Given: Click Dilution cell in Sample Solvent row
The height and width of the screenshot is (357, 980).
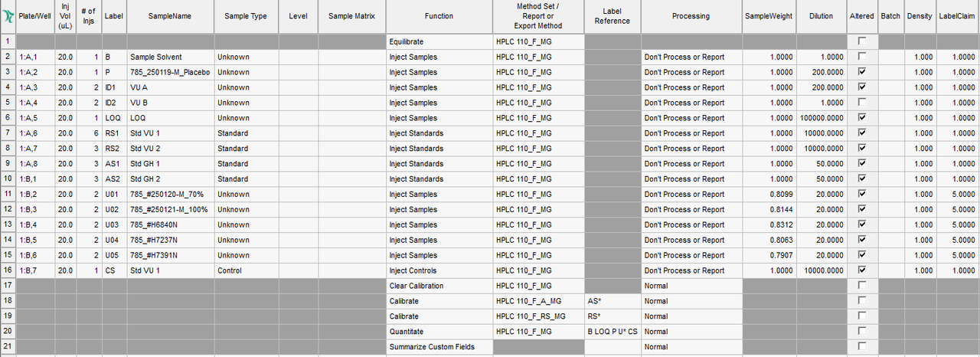Looking at the screenshot, I should pyautogui.click(x=822, y=57).
